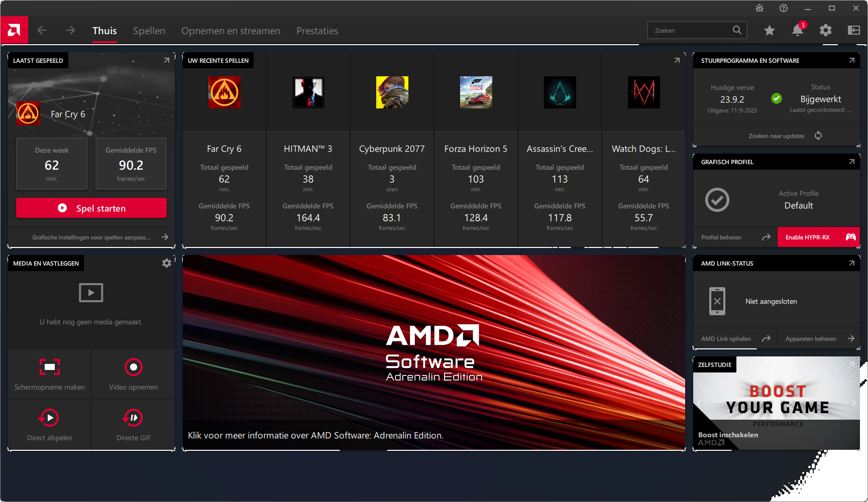Open settings gear in top bar
The width and height of the screenshot is (868, 502).
pyautogui.click(x=825, y=31)
